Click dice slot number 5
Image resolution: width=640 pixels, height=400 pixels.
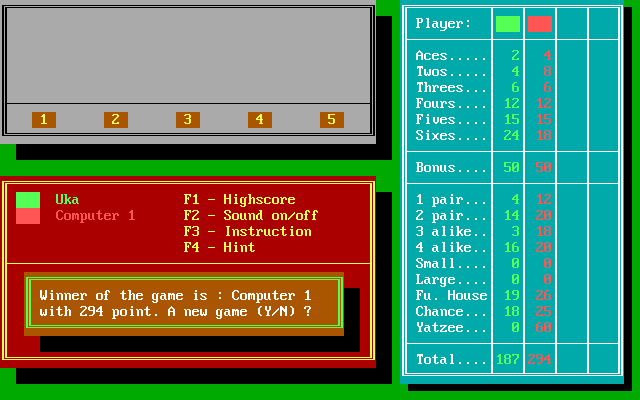332,120
